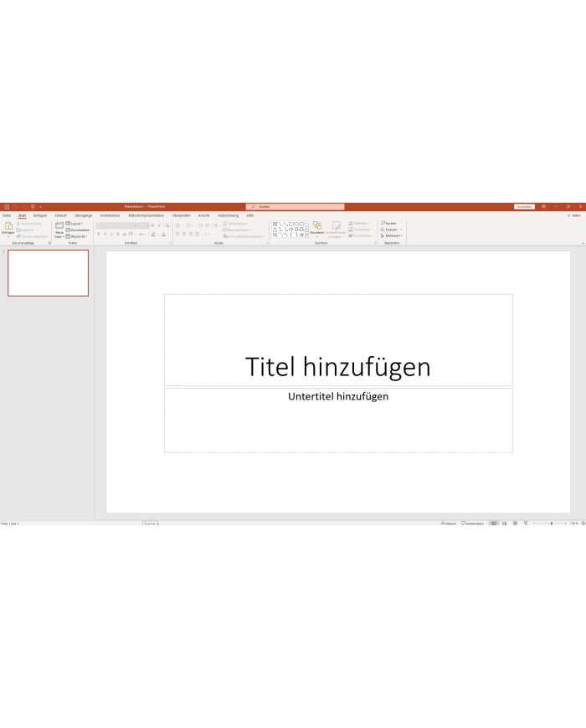Click In SmartArt konvertieren
Screen dimensions: 586x728
click(x=244, y=236)
